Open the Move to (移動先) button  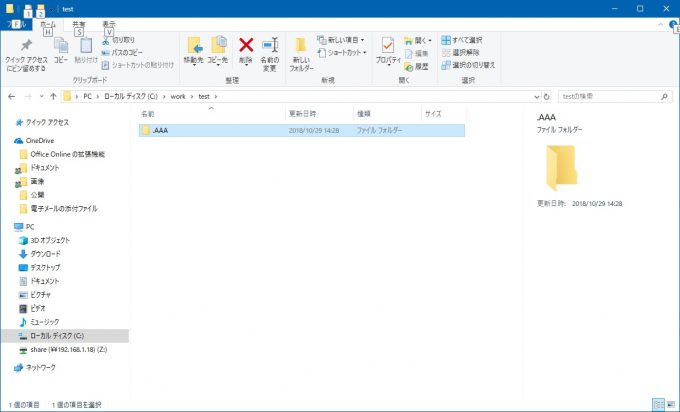pos(193,51)
